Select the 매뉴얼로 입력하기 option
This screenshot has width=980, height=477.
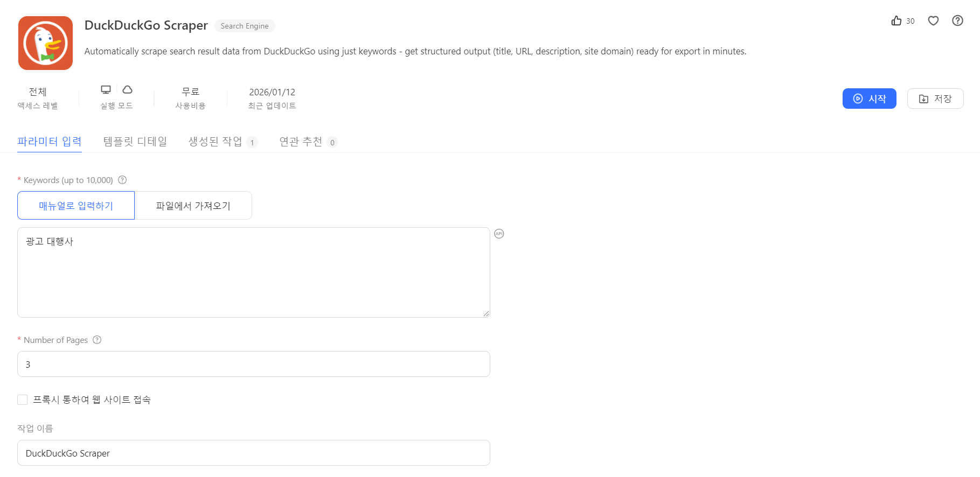tap(76, 206)
